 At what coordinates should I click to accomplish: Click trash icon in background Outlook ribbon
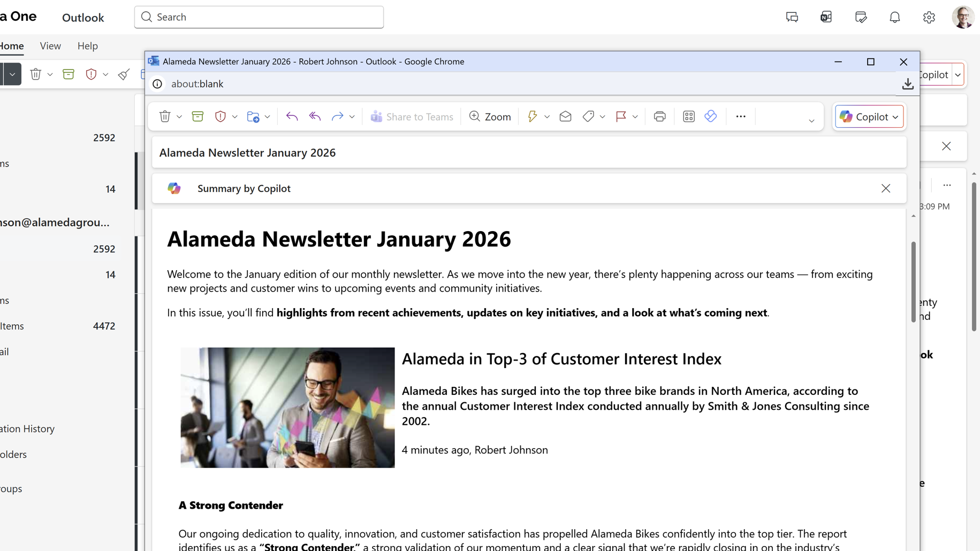35,74
